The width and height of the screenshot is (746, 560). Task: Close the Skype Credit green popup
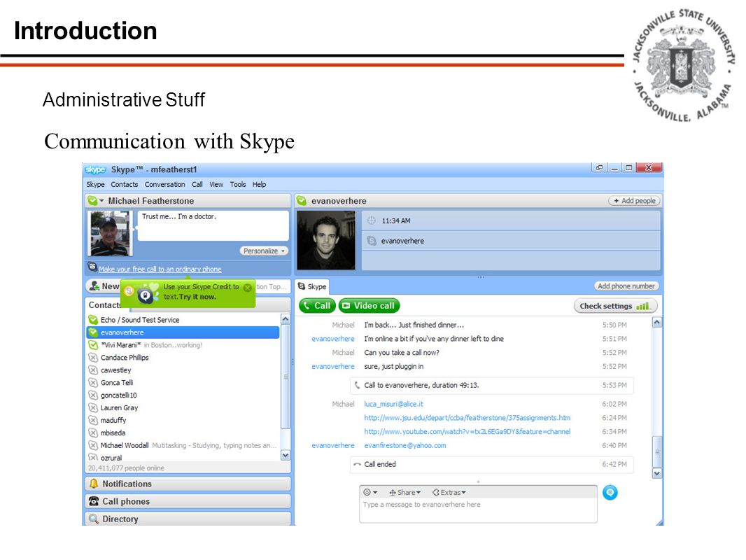[x=248, y=288]
